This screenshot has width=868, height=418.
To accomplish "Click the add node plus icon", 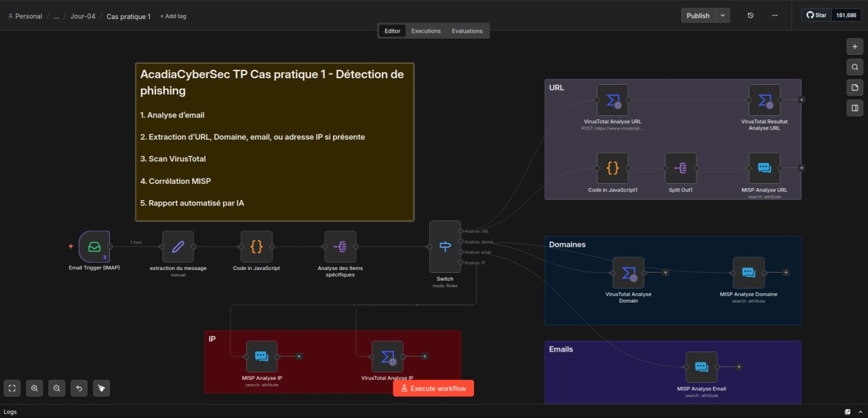I will click(x=854, y=46).
